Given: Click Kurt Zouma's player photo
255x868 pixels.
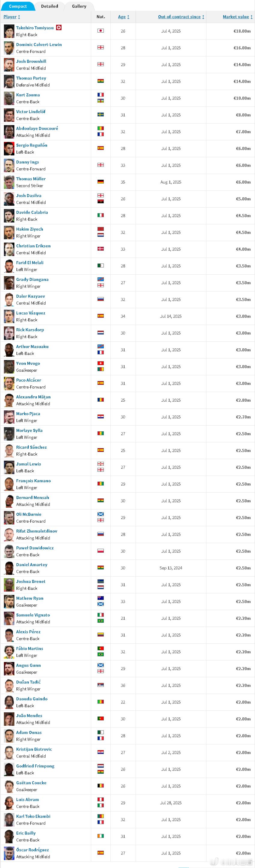Looking at the screenshot, I should (9, 98).
